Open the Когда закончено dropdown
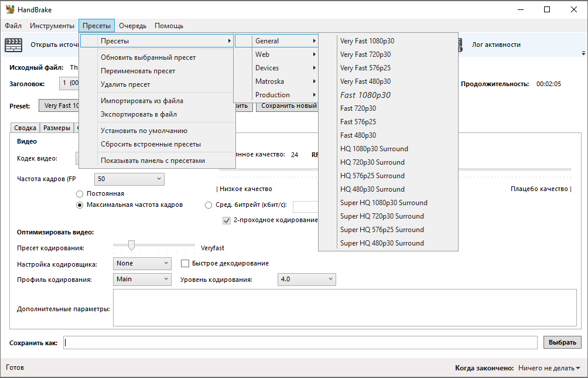The width and height of the screenshot is (588, 378). pos(549,368)
